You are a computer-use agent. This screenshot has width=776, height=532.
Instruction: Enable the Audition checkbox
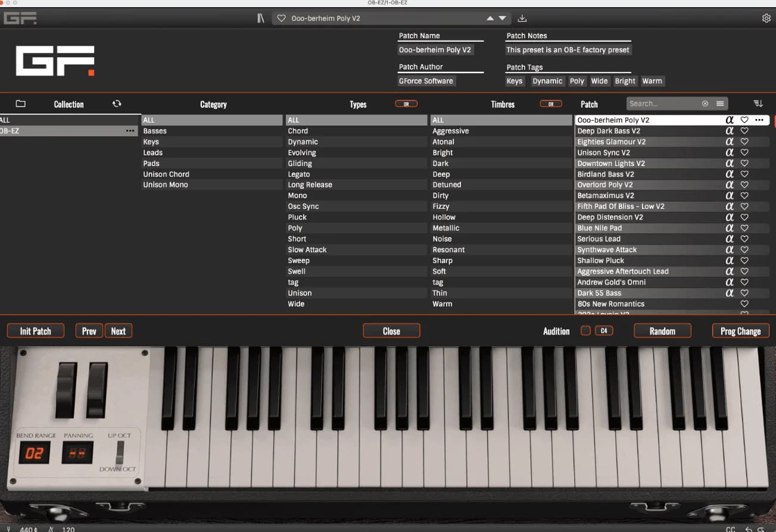[585, 331]
